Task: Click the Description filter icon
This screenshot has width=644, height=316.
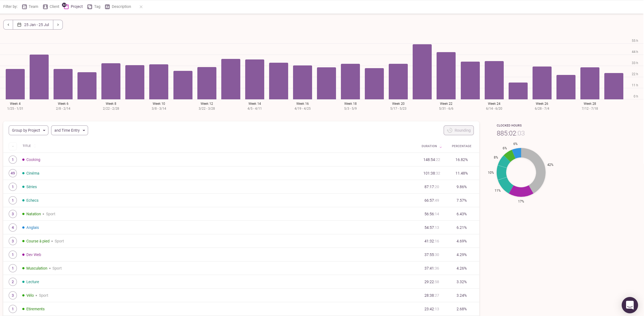Action: (107, 7)
